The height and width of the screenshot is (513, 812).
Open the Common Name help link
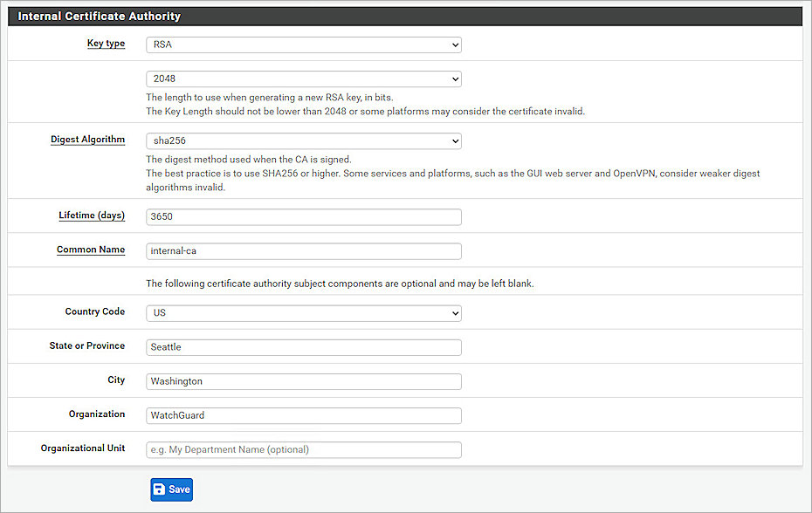90,250
